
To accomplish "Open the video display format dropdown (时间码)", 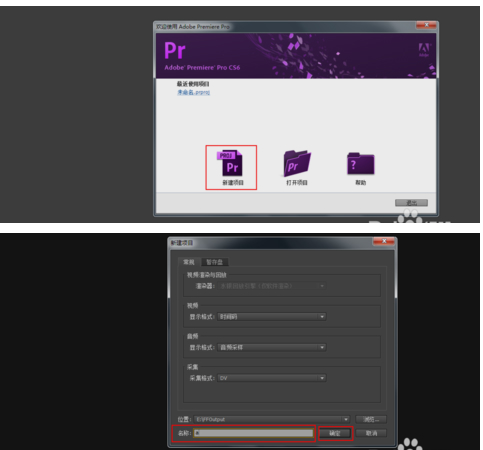I will point(272,317).
